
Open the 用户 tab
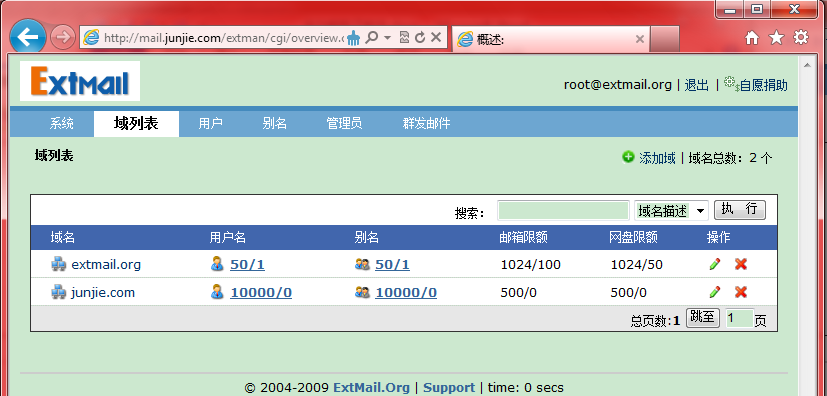pos(210,124)
